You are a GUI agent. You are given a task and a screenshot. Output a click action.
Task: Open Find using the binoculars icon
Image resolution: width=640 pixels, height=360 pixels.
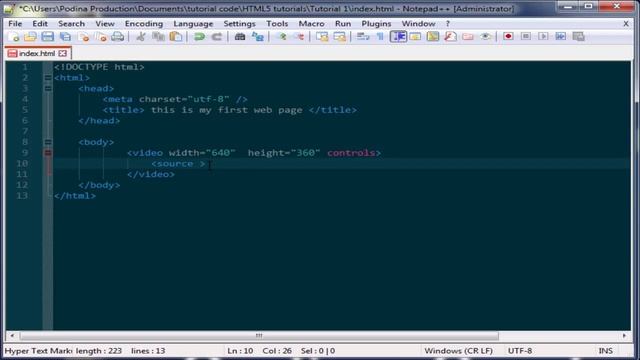tap(240, 37)
